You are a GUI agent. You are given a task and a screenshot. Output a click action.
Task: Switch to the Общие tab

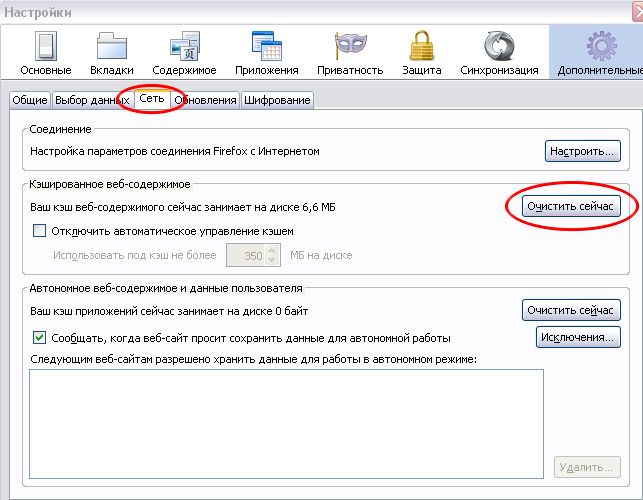tap(30, 100)
